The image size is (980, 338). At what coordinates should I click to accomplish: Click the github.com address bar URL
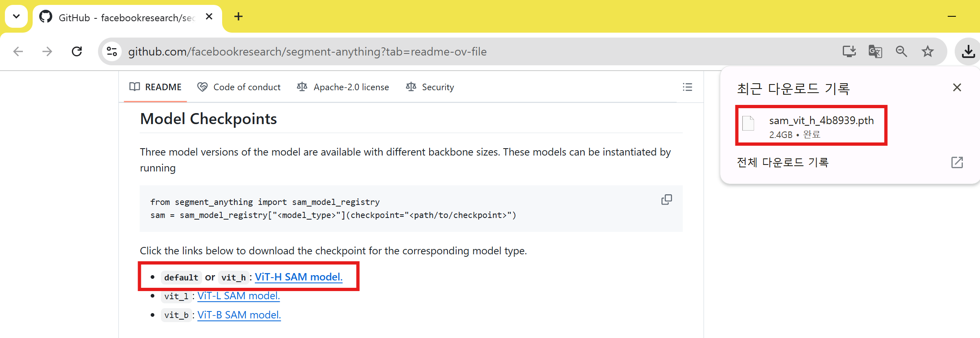coord(307,52)
